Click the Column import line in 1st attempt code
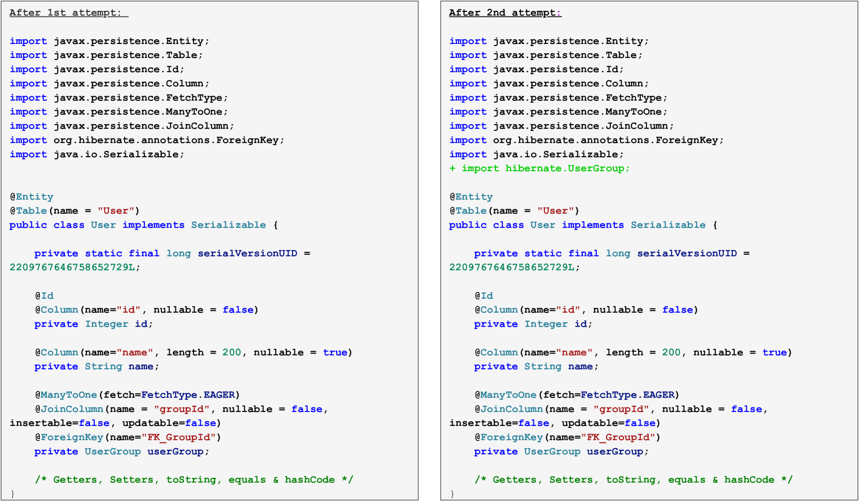The width and height of the screenshot is (859, 504). point(110,83)
